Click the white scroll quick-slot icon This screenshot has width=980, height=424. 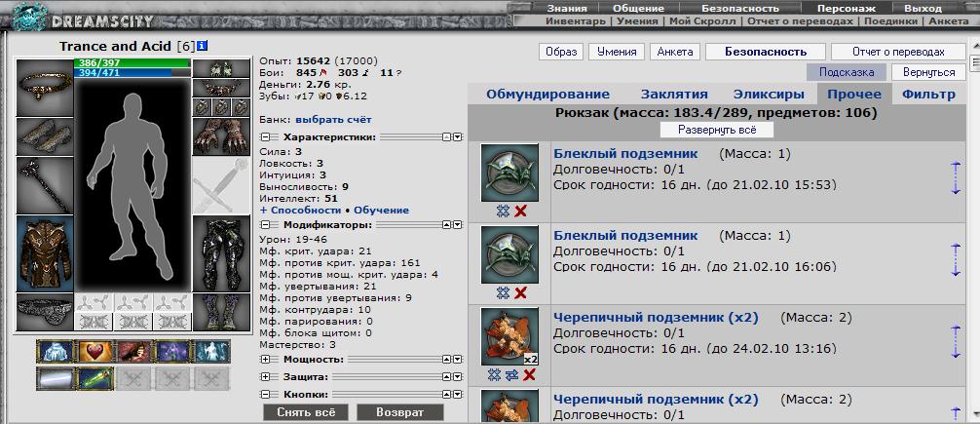[56, 378]
